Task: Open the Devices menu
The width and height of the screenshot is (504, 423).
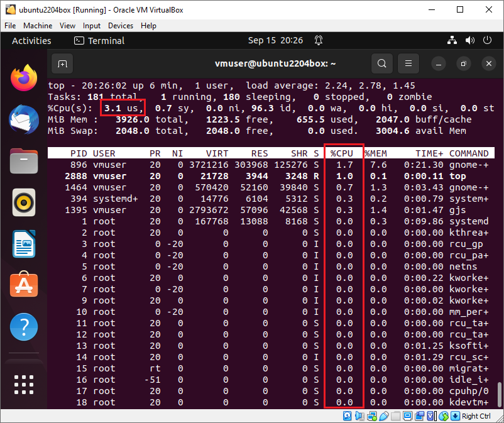Action: point(121,26)
